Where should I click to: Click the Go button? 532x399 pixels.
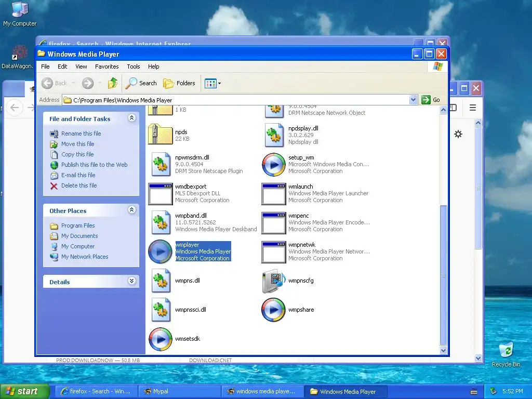tap(431, 100)
